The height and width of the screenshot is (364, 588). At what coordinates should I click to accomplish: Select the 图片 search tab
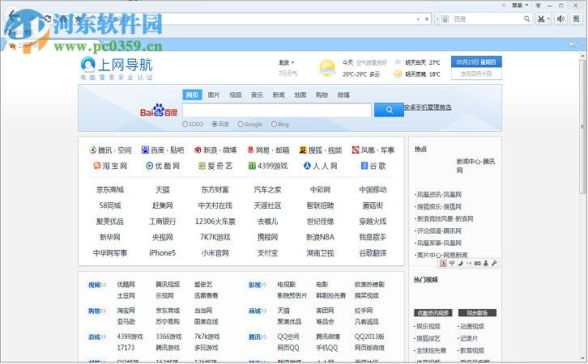pyautogui.click(x=213, y=95)
